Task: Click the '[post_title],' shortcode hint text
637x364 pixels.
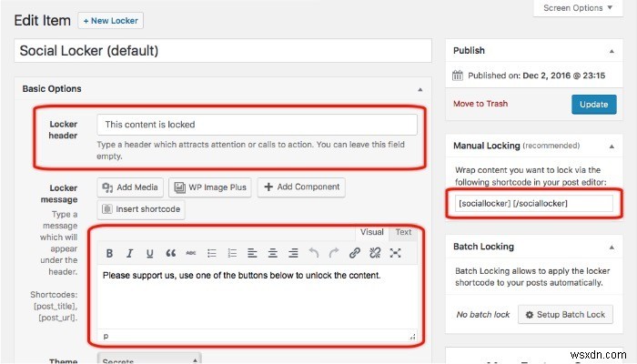Action: click(x=56, y=306)
